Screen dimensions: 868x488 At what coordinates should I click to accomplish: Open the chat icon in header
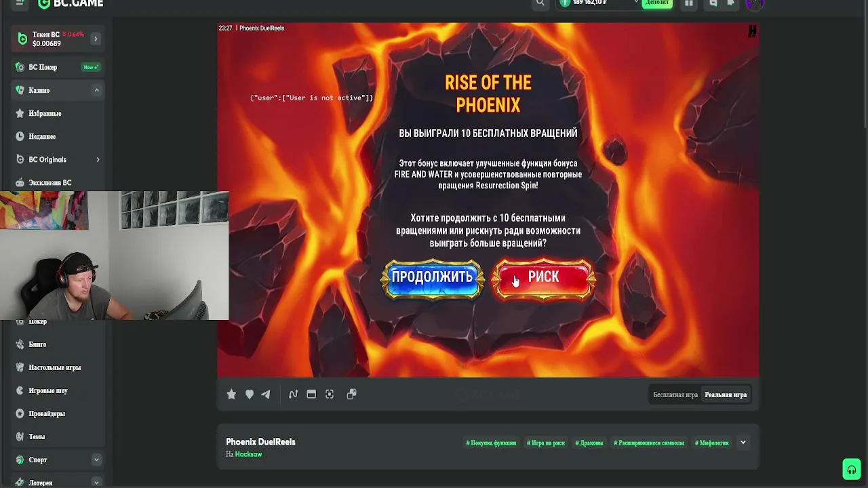(713, 3)
